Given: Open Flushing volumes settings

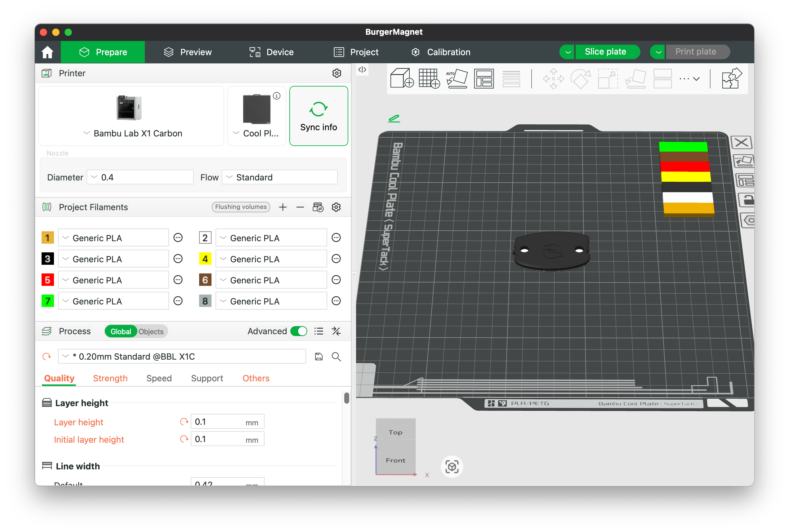Looking at the screenshot, I should coord(241,206).
